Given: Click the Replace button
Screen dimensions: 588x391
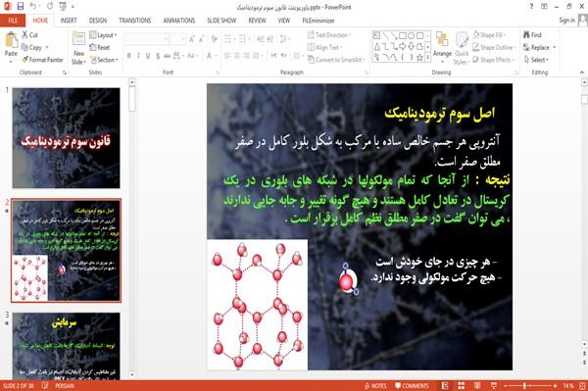Looking at the screenshot, I should coord(540,47).
